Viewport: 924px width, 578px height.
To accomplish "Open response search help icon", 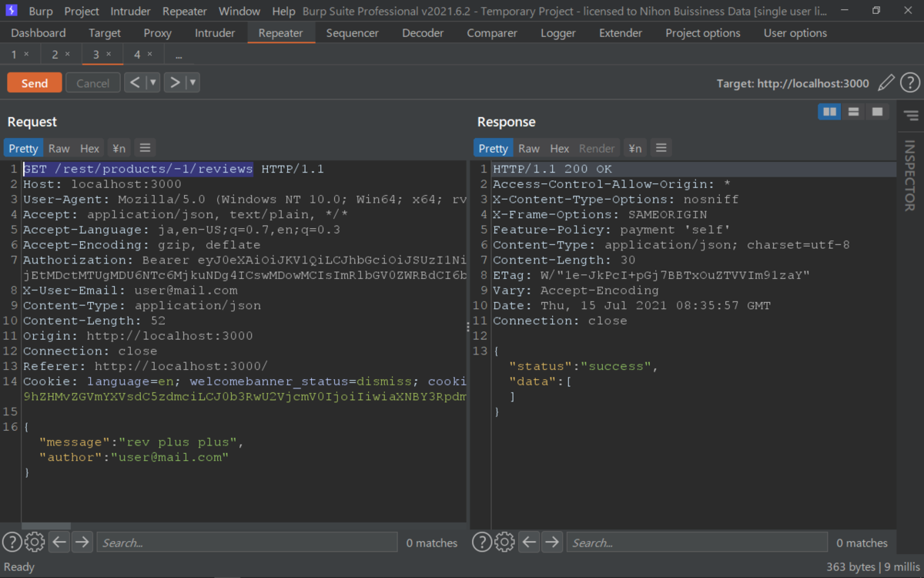I will (481, 542).
